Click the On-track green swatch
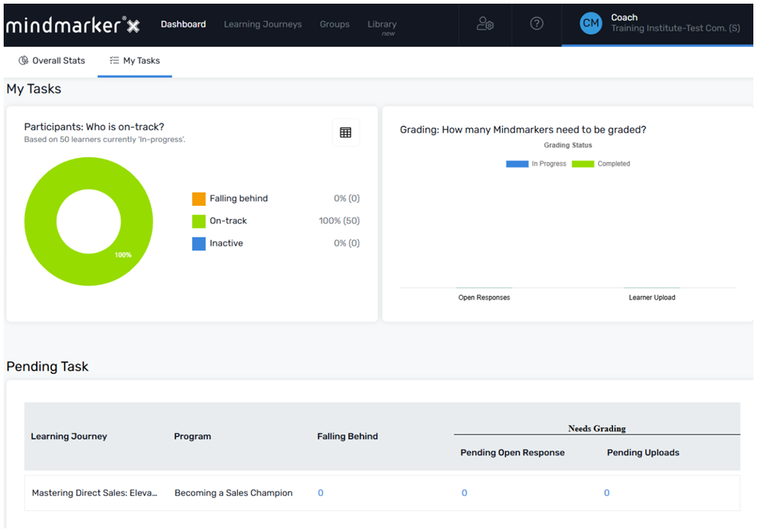Screen dimensions: 757x532 [199, 221]
